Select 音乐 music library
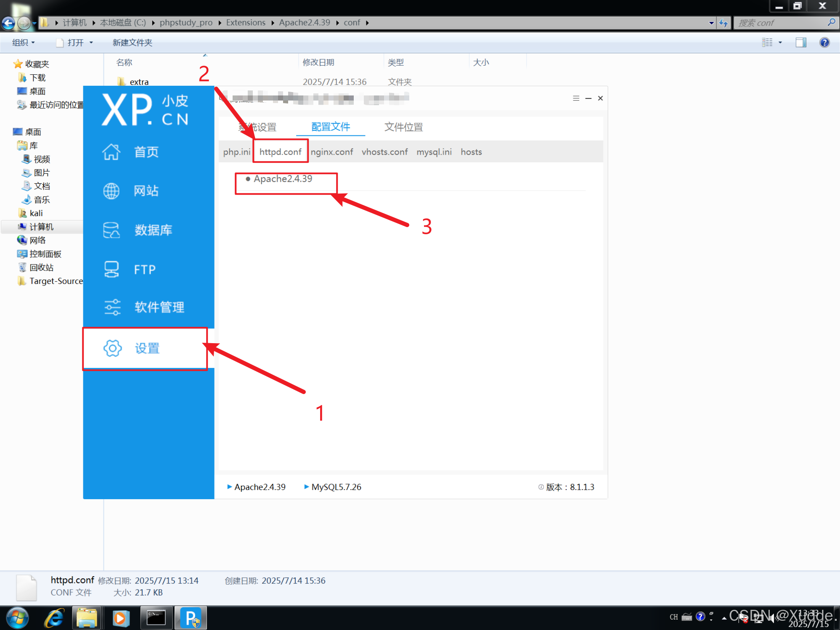 37,199
